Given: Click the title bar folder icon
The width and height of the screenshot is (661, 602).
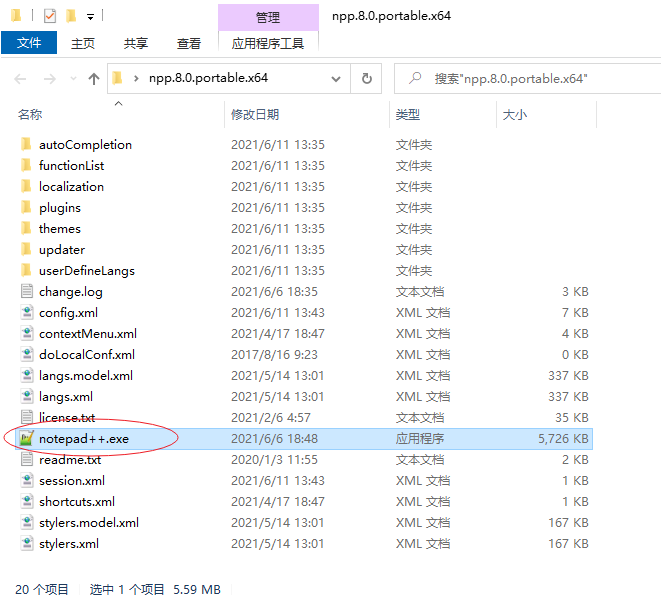Looking at the screenshot, I should [16, 16].
